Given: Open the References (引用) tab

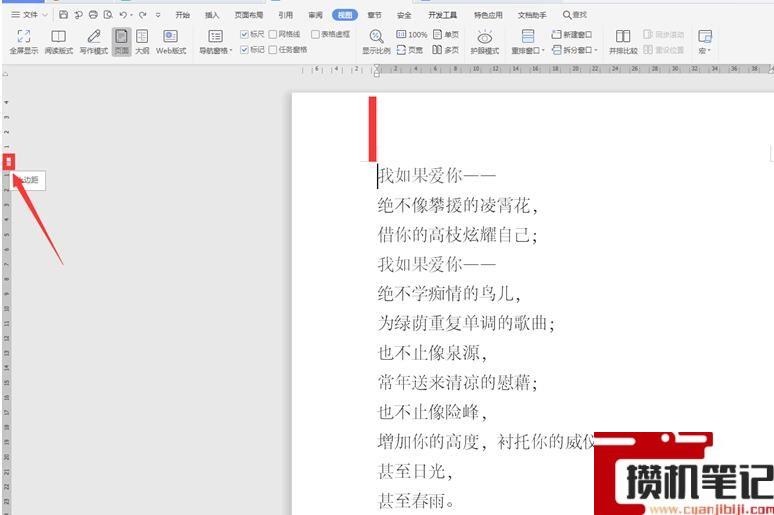Looking at the screenshot, I should (x=285, y=15).
